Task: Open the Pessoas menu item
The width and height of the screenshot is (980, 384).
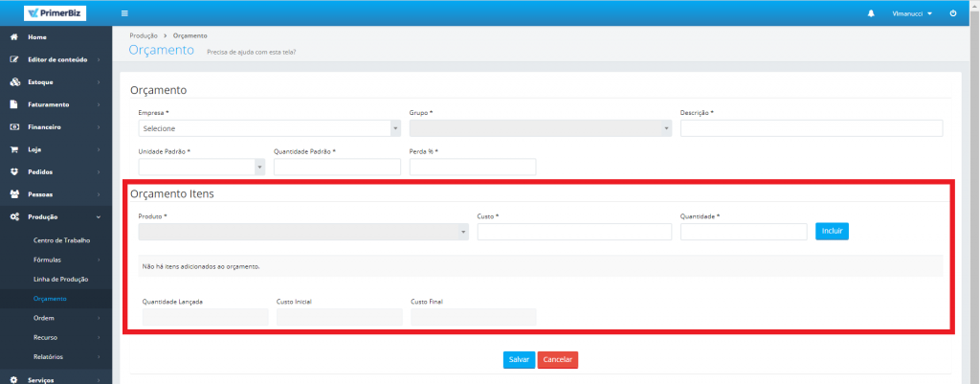Action: [56, 194]
